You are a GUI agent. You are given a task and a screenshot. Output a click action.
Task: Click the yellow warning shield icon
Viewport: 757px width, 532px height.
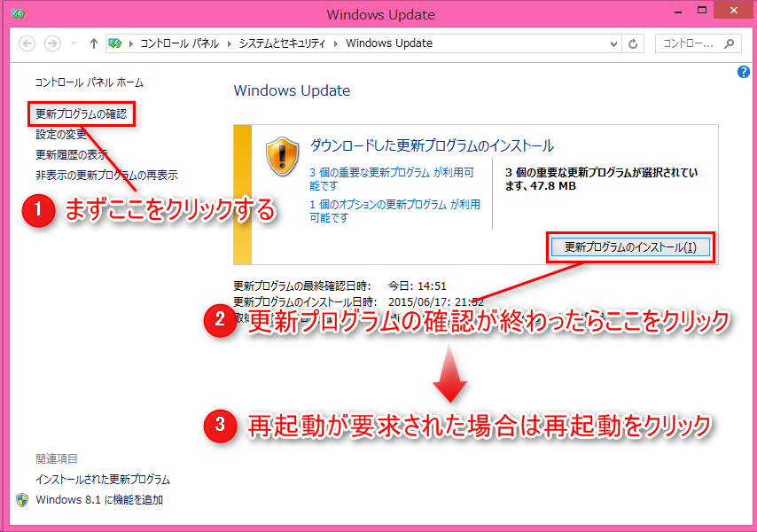[x=283, y=156]
